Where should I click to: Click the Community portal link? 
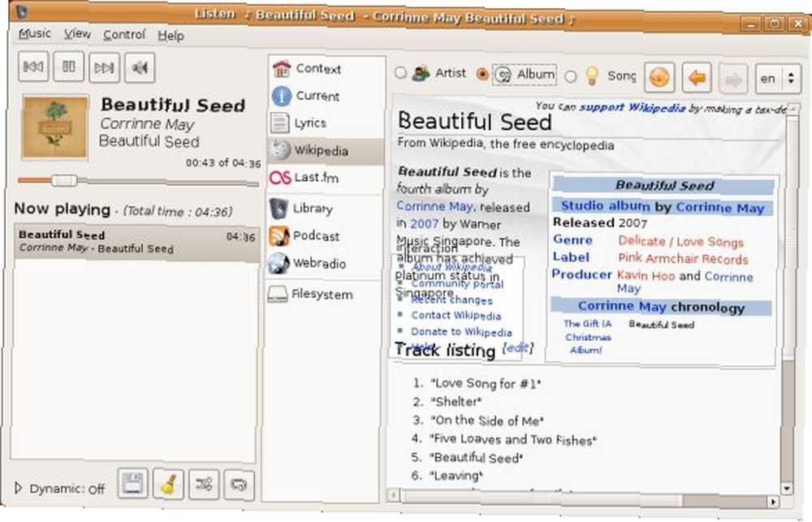pyautogui.click(x=457, y=284)
